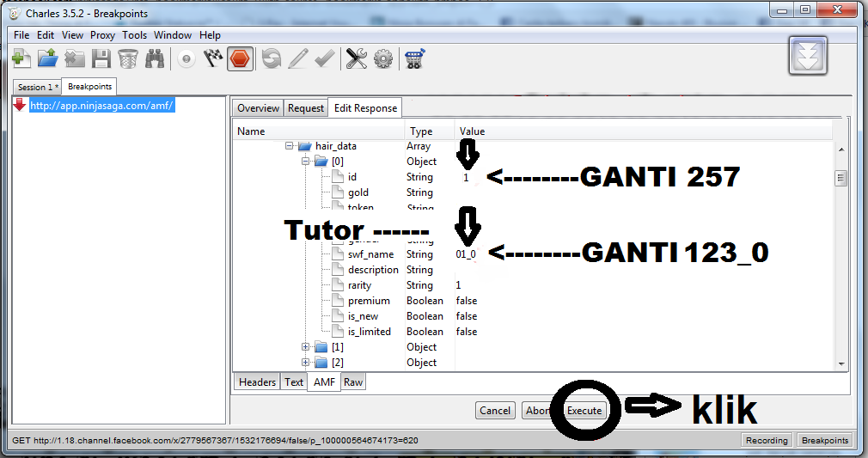The image size is (868, 458).
Task: Select the AMF view tab
Action: 324,382
